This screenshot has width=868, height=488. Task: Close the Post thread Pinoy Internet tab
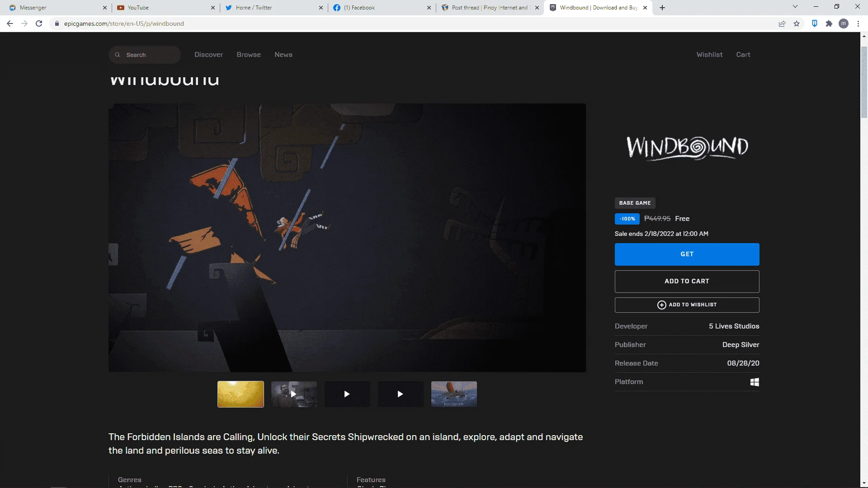pos(537,8)
